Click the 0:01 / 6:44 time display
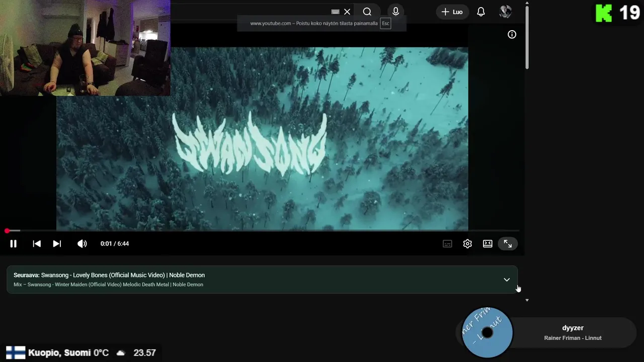The width and height of the screenshot is (644, 362). point(115,244)
